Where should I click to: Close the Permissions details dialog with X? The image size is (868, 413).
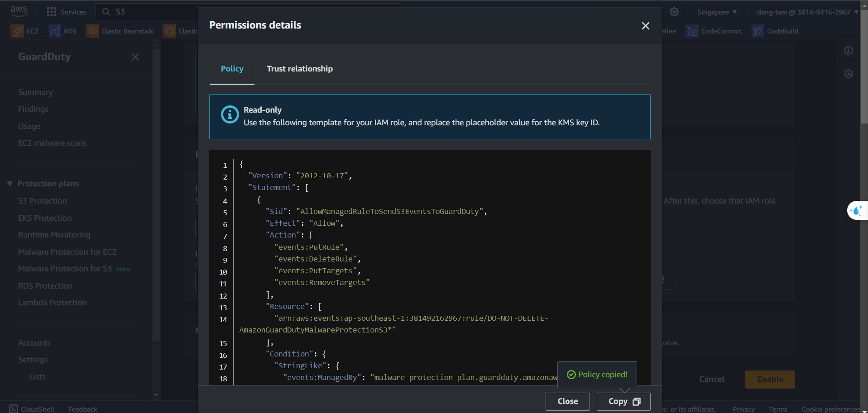[x=645, y=26]
